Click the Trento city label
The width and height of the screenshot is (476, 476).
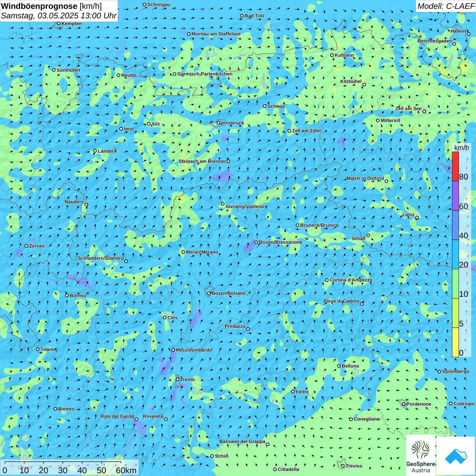188,379
